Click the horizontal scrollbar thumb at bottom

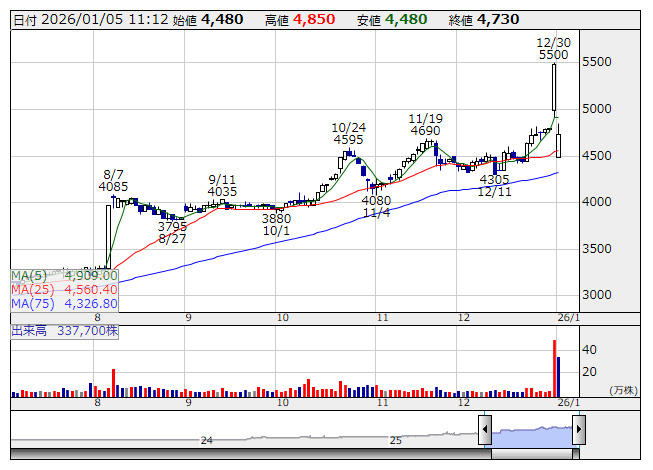[x=532, y=454]
